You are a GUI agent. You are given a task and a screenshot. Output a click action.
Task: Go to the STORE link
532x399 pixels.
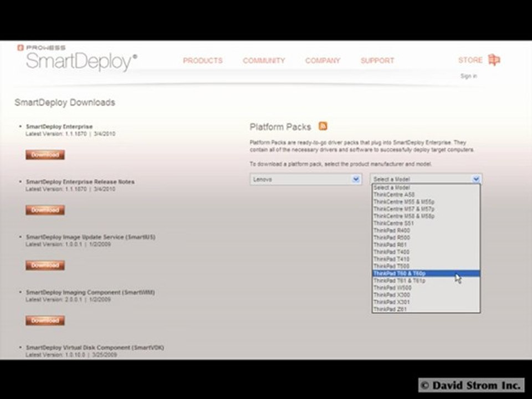tap(470, 60)
